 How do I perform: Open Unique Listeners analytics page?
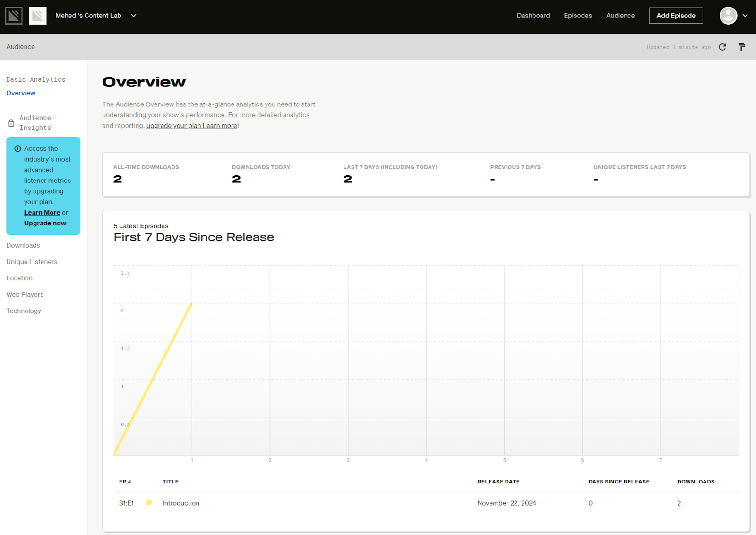[32, 262]
